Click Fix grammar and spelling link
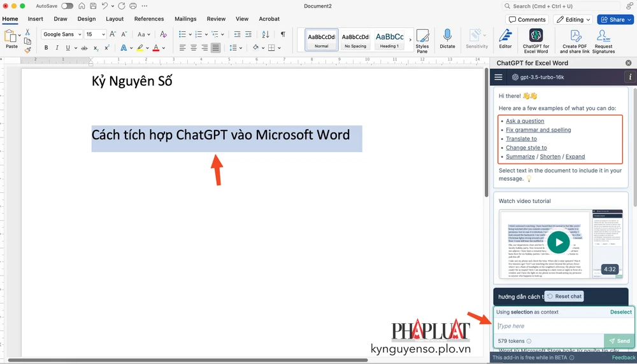 [538, 130]
